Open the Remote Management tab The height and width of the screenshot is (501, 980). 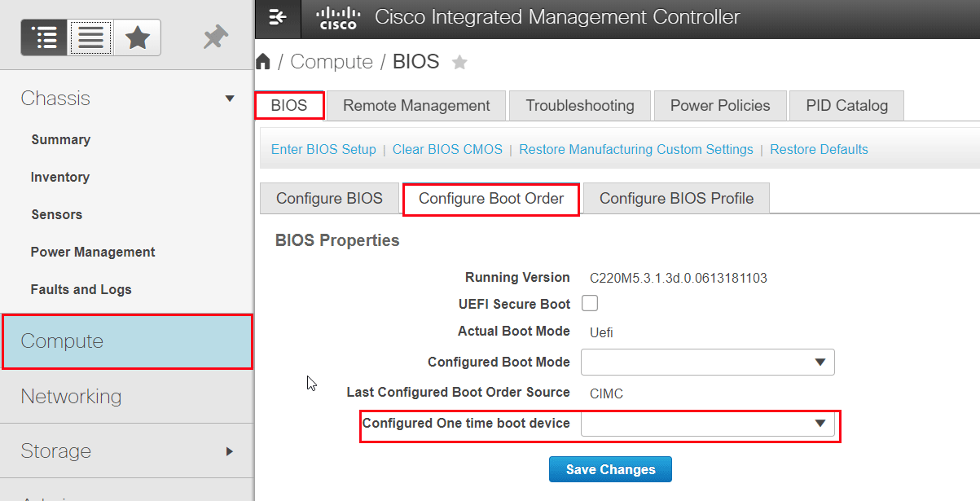click(416, 106)
